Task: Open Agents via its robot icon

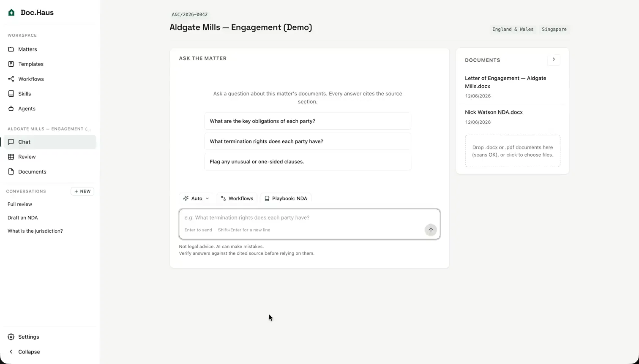Action: (x=11, y=109)
